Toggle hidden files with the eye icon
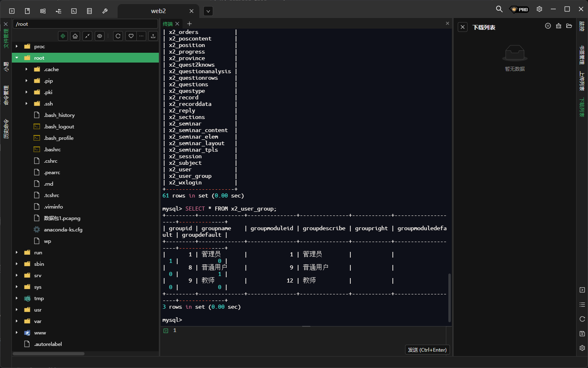588x368 pixels. [x=100, y=36]
